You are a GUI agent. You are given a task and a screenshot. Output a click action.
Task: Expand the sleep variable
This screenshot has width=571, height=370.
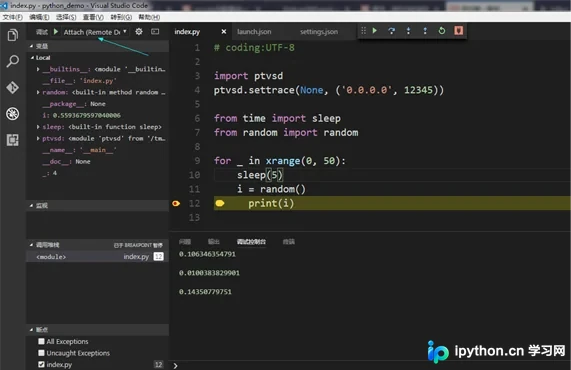pos(38,127)
